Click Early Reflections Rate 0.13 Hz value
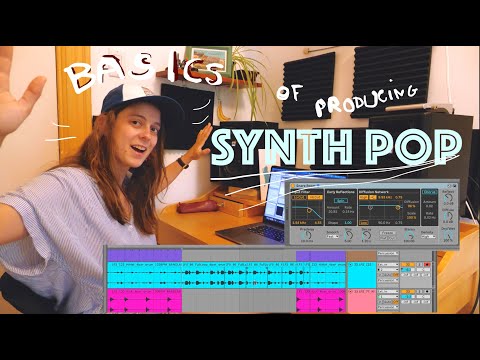This screenshot has width=480, height=360. point(348,212)
